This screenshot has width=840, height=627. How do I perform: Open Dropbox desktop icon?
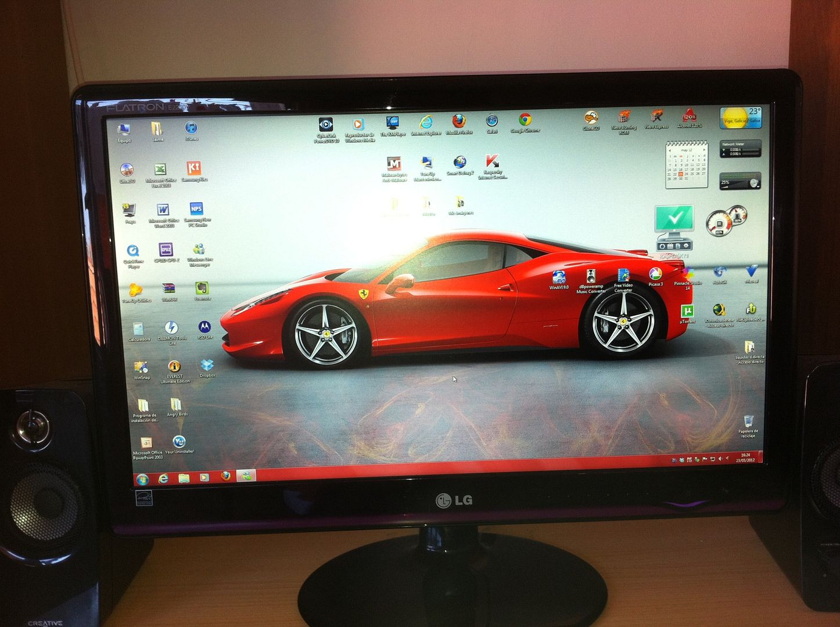click(207, 366)
